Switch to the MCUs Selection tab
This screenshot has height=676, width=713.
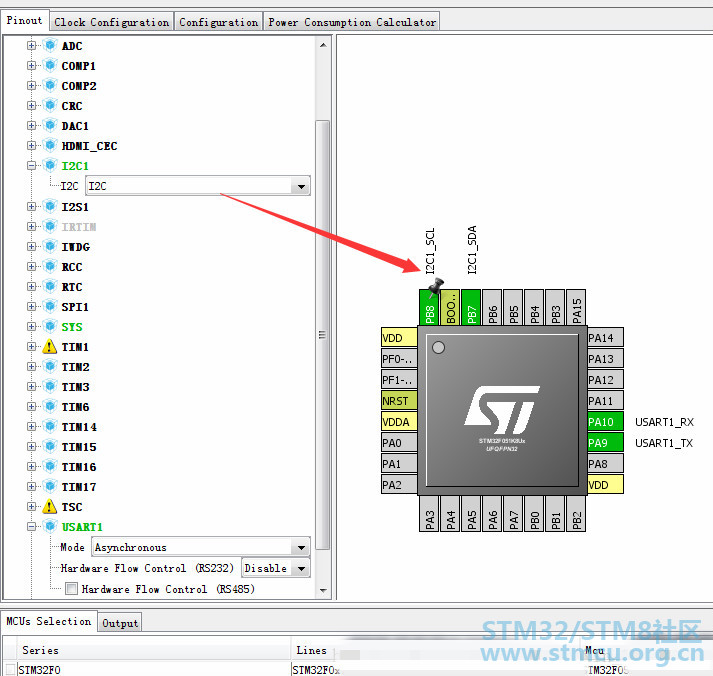tap(49, 621)
